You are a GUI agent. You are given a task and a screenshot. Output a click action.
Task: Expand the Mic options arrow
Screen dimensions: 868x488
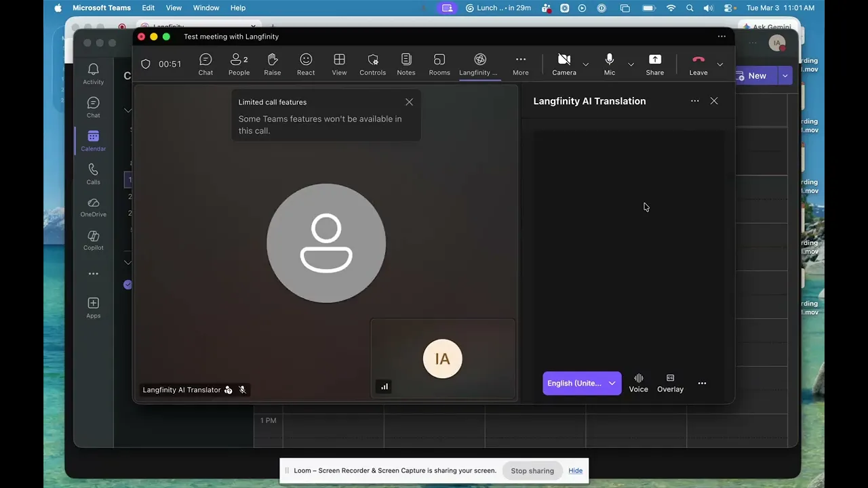click(x=631, y=64)
